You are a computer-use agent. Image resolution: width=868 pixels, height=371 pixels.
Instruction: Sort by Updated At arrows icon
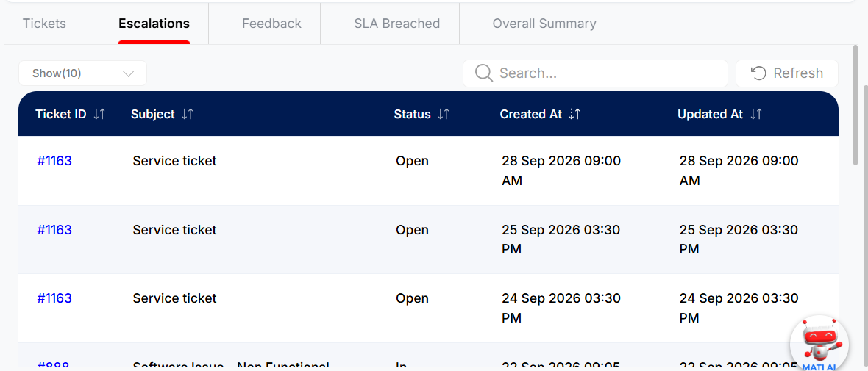[756, 114]
